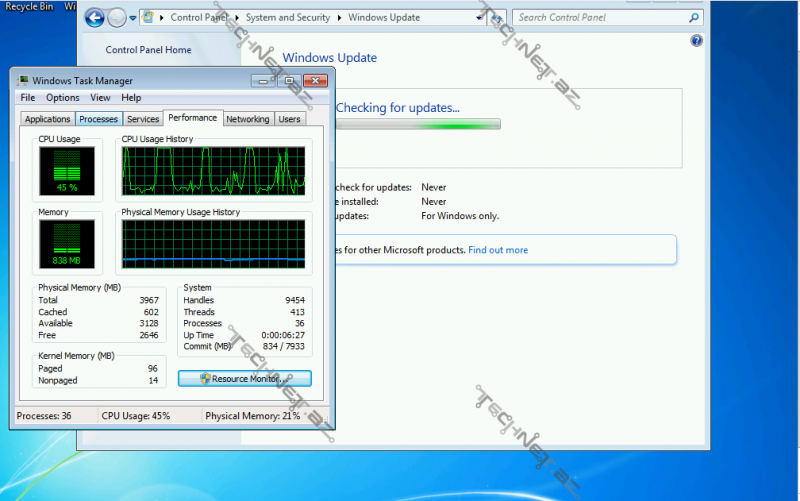Open the File menu in Task Manager
This screenshot has width=800, height=501.
(27, 98)
